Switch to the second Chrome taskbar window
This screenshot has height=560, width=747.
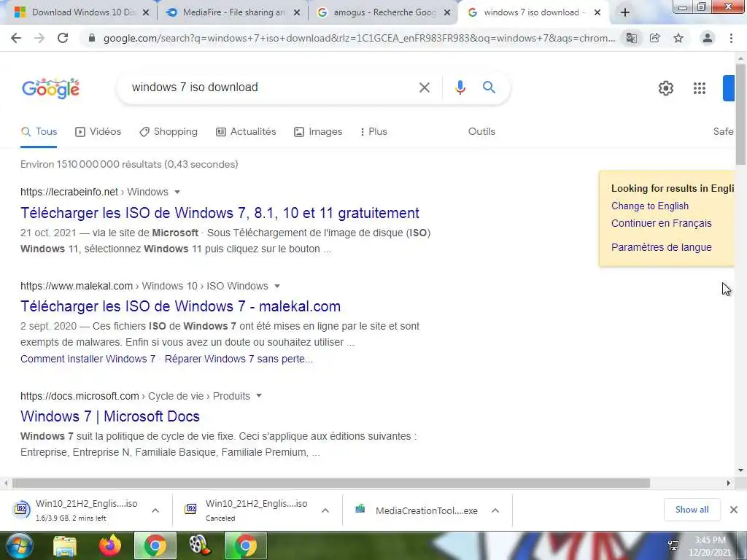[245, 545]
